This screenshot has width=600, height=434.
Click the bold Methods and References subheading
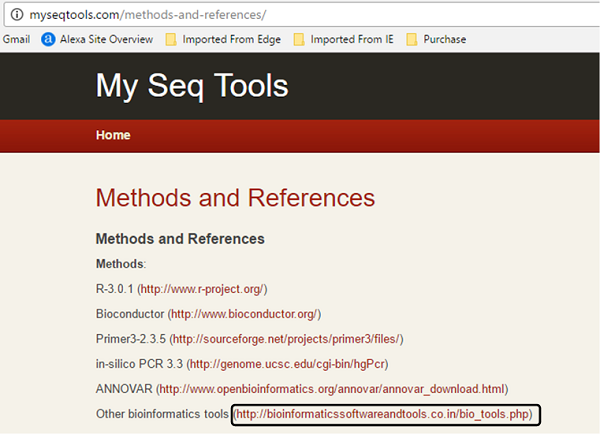180,239
